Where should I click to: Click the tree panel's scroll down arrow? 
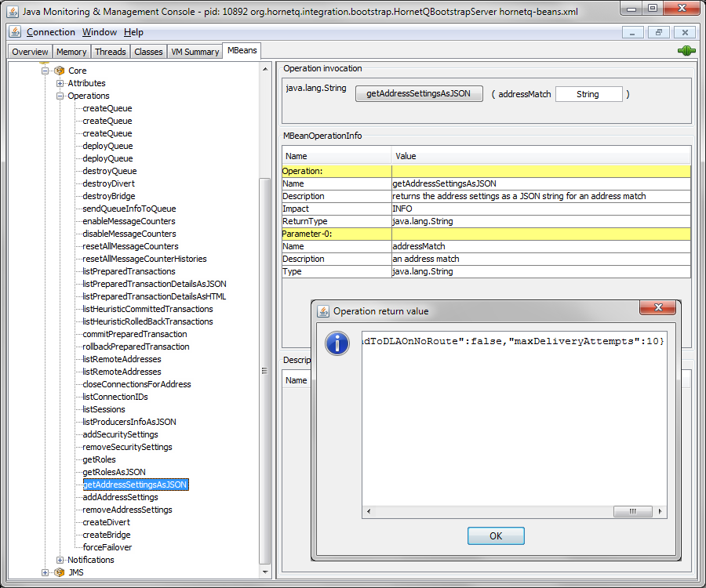pyautogui.click(x=265, y=572)
